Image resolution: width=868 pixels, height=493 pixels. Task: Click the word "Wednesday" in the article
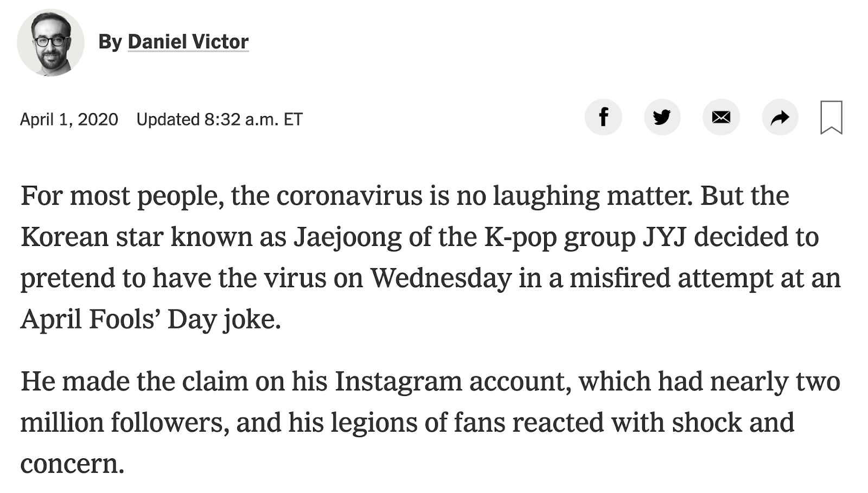tap(441, 278)
